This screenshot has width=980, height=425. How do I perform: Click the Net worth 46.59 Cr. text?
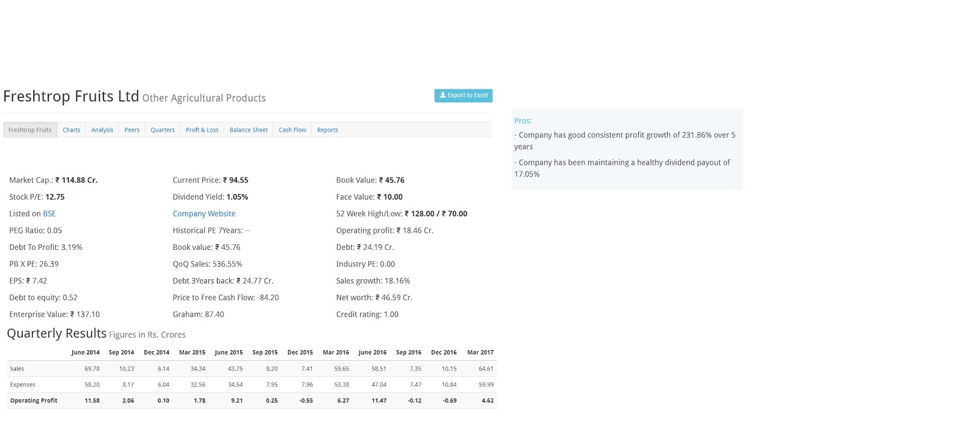tap(374, 298)
